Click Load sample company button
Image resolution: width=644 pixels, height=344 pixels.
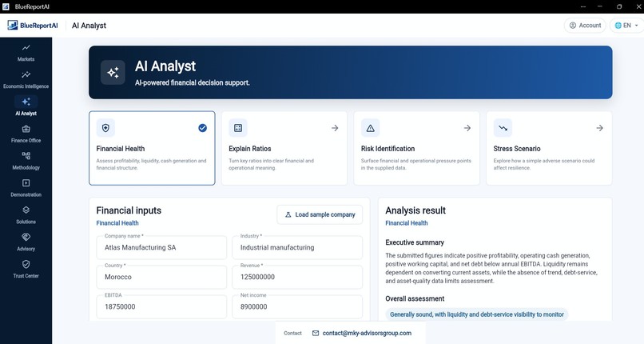(x=320, y=214)
